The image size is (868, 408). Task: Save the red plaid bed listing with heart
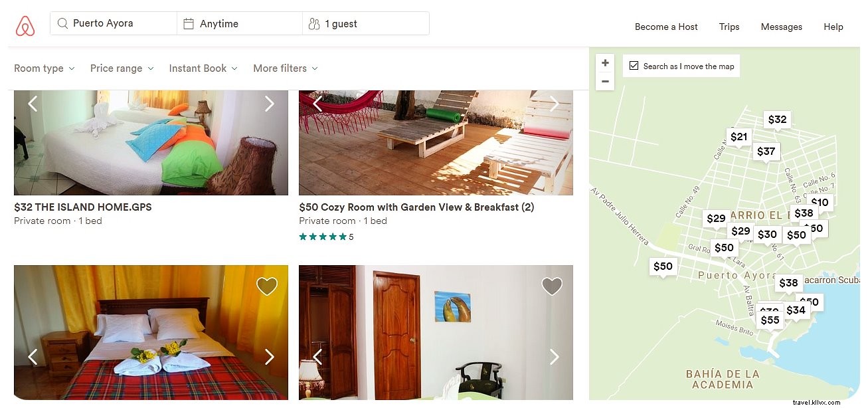coord(267,286)
